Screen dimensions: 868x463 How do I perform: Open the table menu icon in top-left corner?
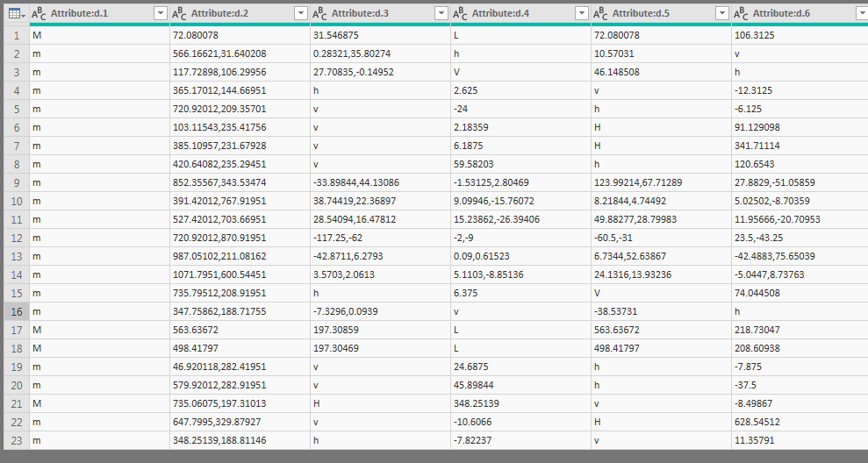click(17, 14)
